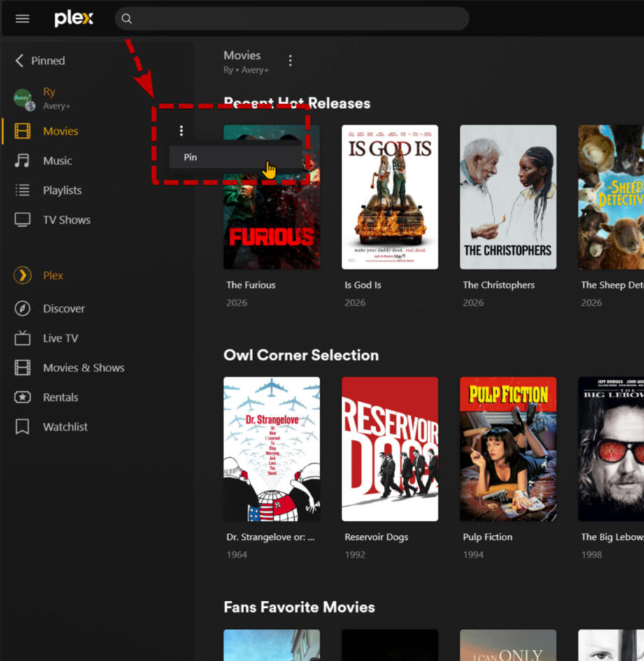
Task: Click the Ry user avatar
Action: (x=24, y=99)
